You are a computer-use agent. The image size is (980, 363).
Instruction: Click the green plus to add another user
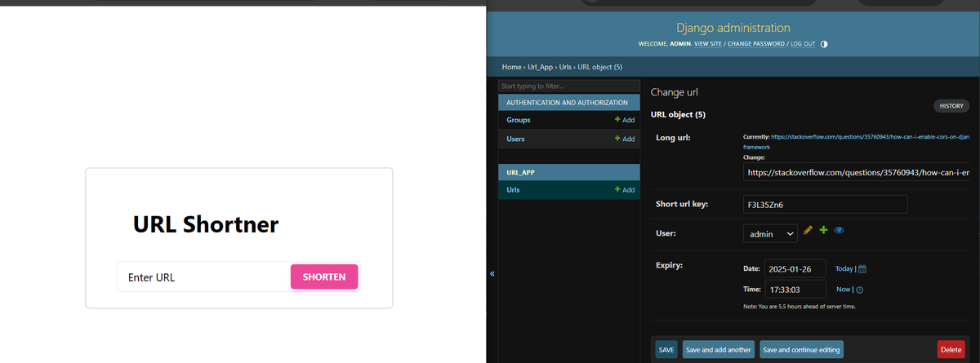tap(823, 230)
